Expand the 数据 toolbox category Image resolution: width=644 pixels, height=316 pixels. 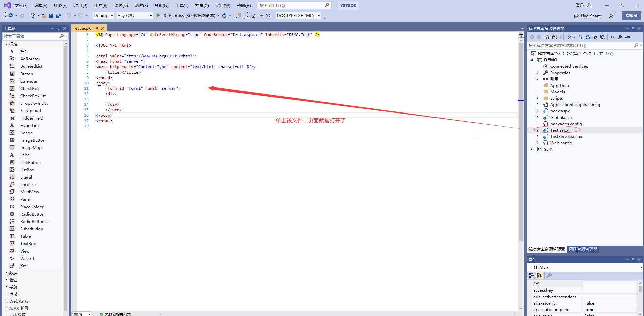tap(6, 273)
